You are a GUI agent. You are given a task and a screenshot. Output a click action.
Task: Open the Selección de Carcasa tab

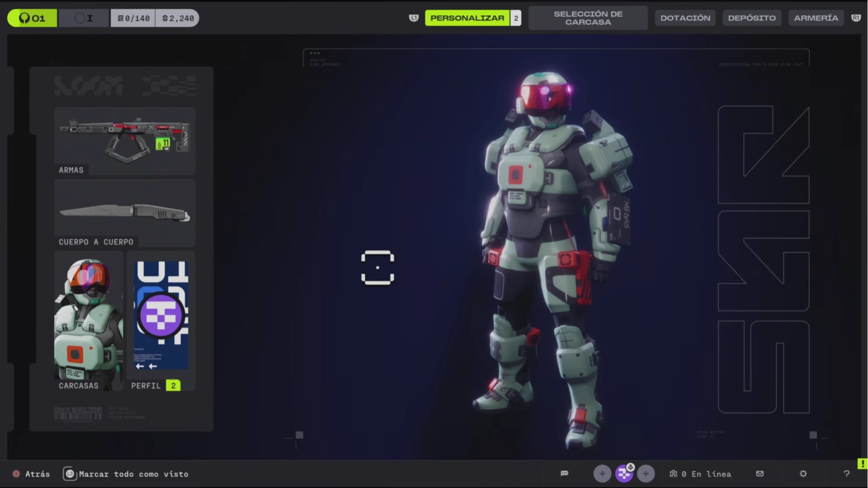pos(588,18)
